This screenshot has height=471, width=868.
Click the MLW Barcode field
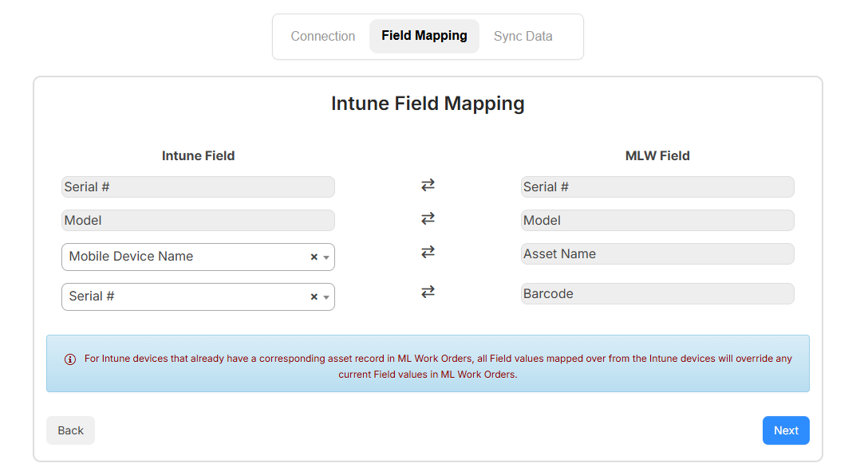(657, 293)
